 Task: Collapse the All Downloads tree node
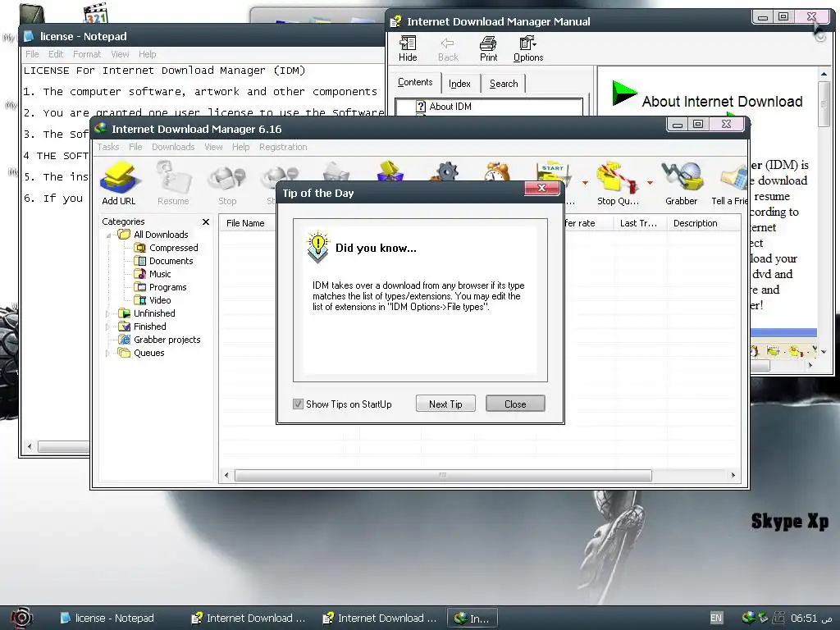pyautogui.click(x=108, y=235)
